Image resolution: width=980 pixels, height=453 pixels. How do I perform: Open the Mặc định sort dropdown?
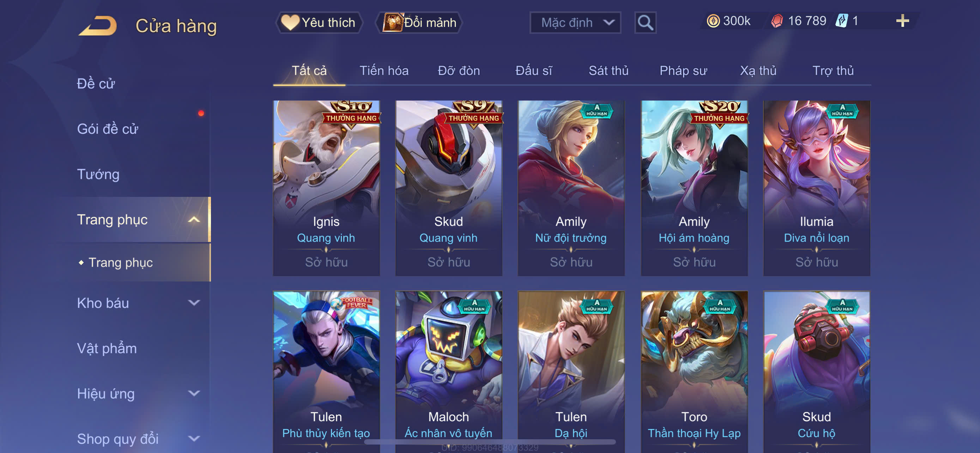pyautogui.click(x=575, y=23)
